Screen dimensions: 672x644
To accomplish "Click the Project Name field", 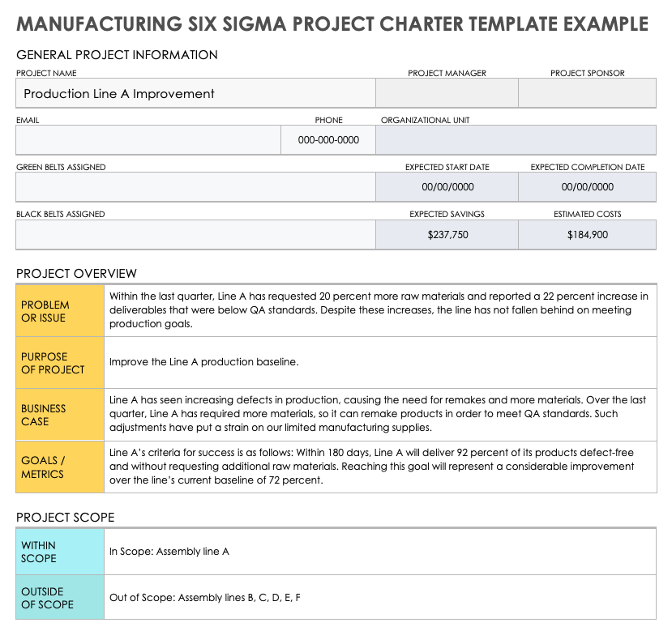I will pos(195,94).
